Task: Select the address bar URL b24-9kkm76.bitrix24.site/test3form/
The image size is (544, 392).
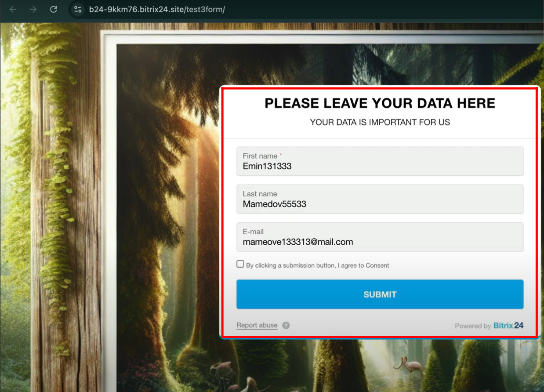Action: click(x=157, y=9)
